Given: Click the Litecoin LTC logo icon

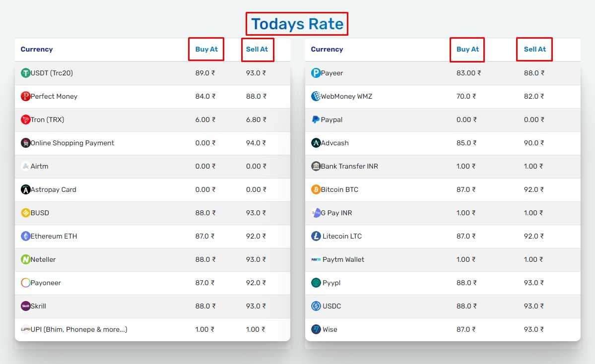Looking at the screenshot, I should click(316, 236).
